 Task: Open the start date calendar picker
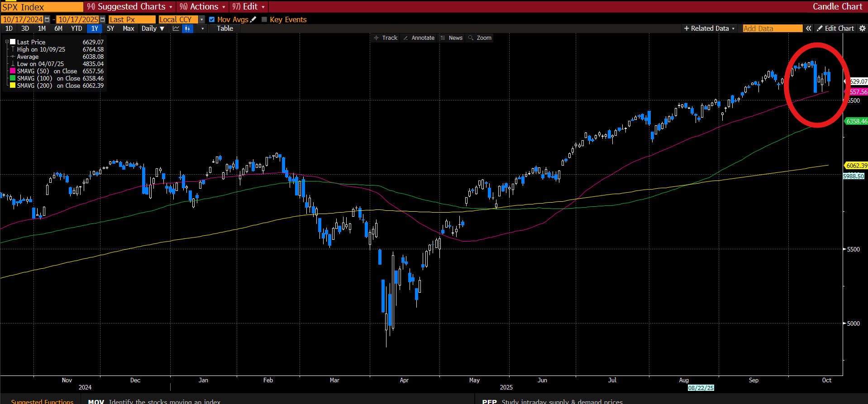[x=47, y=19]
